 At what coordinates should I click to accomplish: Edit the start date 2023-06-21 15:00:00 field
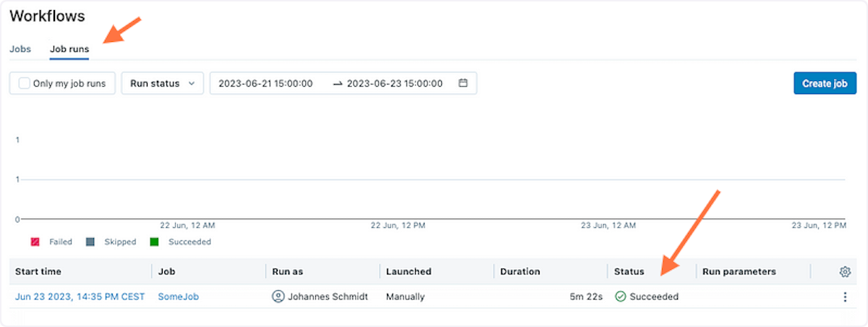pyautogui.click(x=265, y=83)
